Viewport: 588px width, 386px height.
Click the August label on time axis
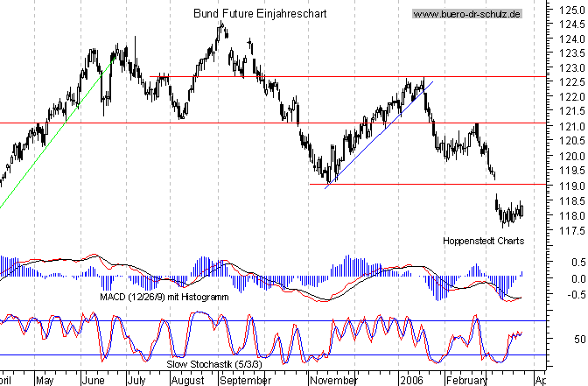187,381
